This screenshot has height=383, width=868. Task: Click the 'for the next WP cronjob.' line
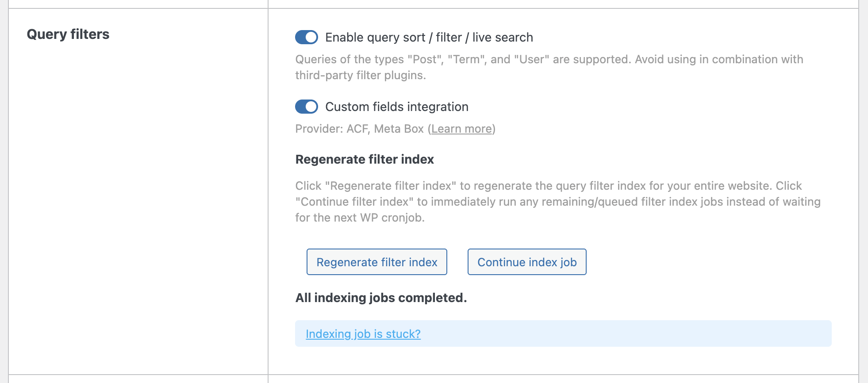coord(360,218)
